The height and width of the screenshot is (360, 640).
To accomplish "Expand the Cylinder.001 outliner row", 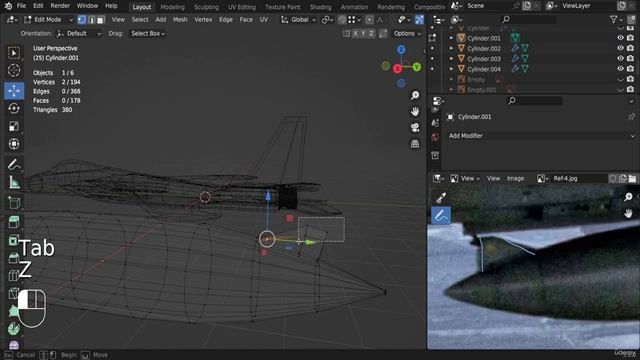I will click(451, 38).
